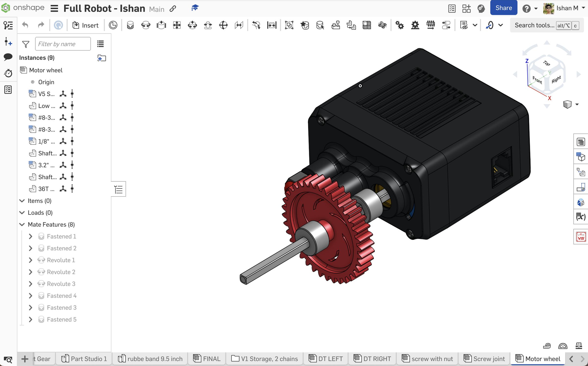Toggle the Instances list view icon
The image size is (588, 366).
click(100, 44)
